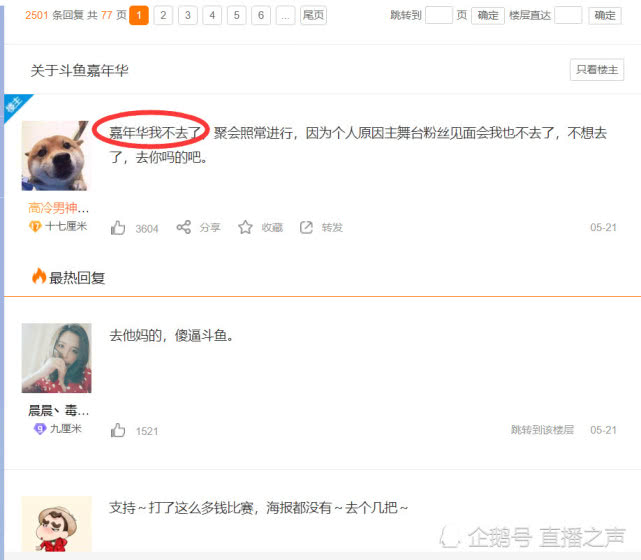Open username 晨晨、毒...
Viewport: 641px width, 560px height.
point(58,410)
